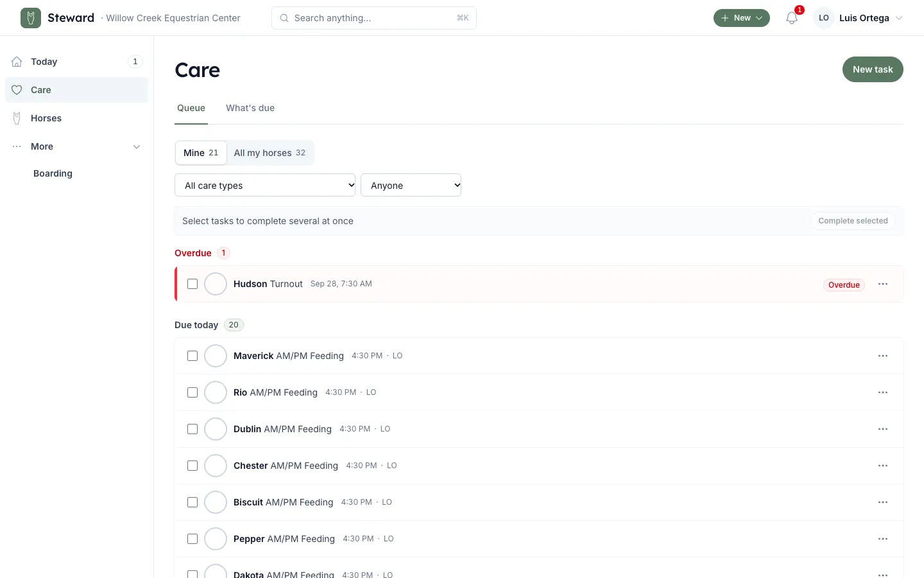The image size is (924, 578).
Task: Show the Mine 21 filter
Action: tap(201, 153)
